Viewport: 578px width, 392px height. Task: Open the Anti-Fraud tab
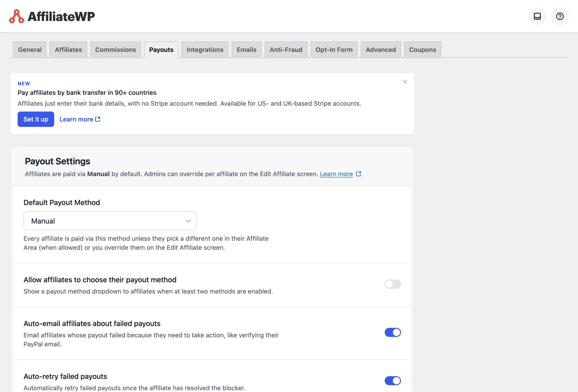pos(286,50)
